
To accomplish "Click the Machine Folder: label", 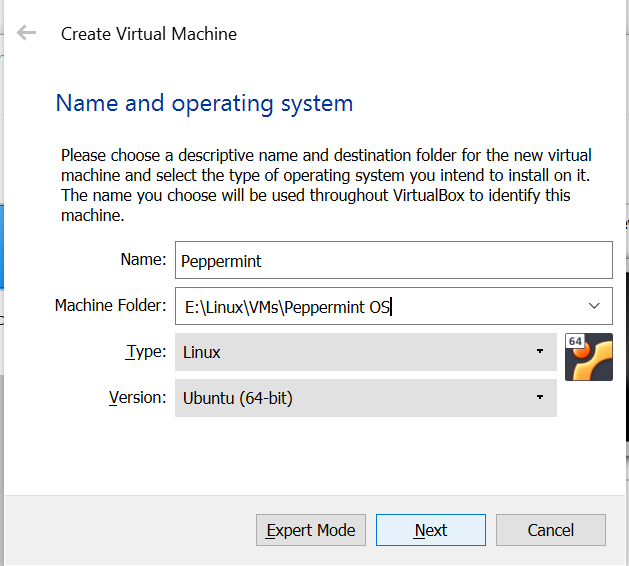I will (x=109, y=305).
